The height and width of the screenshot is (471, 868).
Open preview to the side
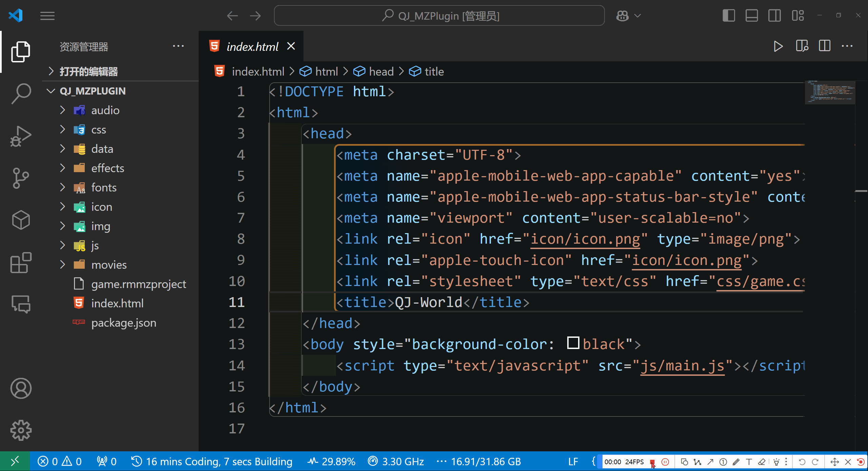tap(802, 46)
